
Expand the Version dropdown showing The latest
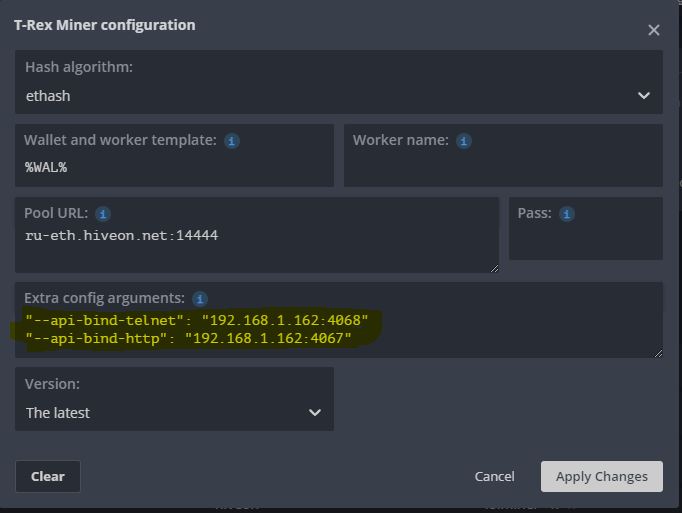174,399
